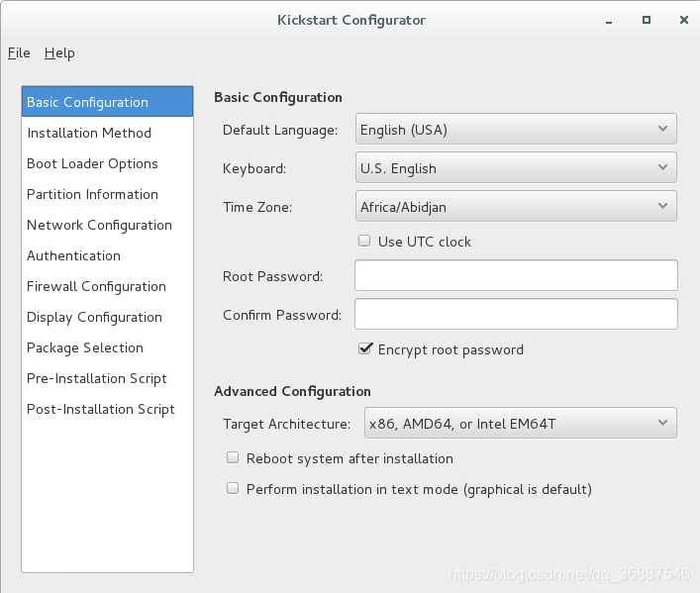Switch to Partition Information

(x=107, y=194)
